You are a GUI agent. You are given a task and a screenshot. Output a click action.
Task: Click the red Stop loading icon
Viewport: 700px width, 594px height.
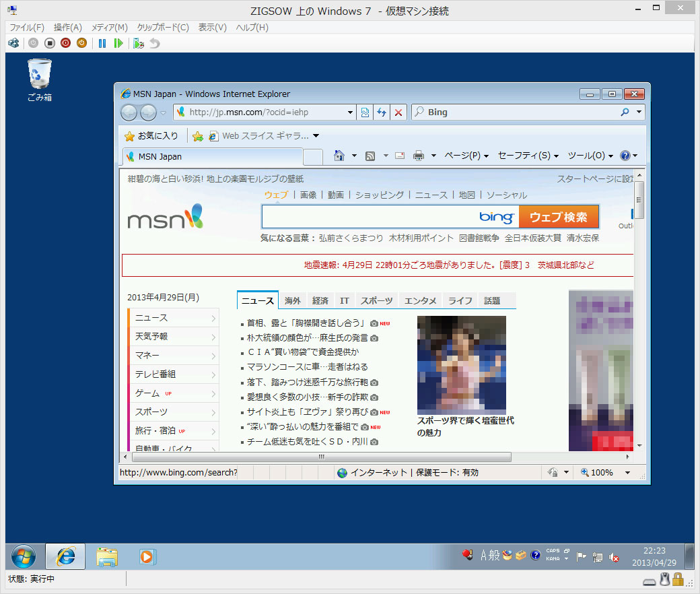(x=398, y=112)
